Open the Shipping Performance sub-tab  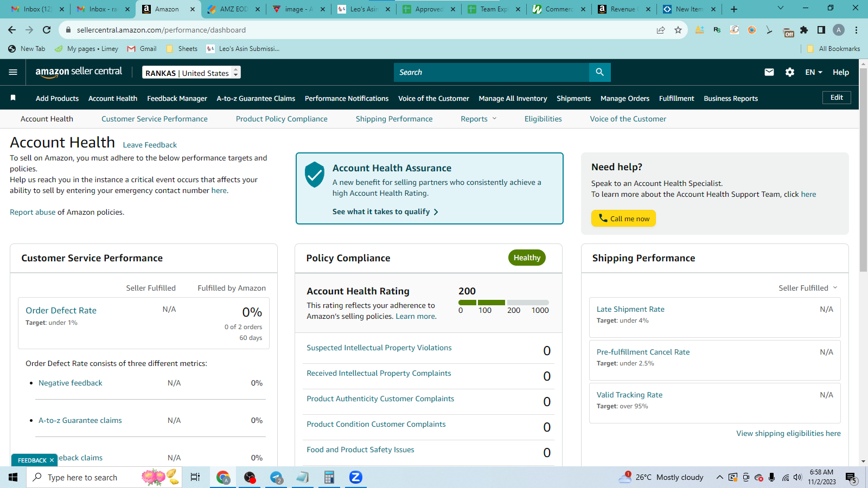(x=394, y=119)
